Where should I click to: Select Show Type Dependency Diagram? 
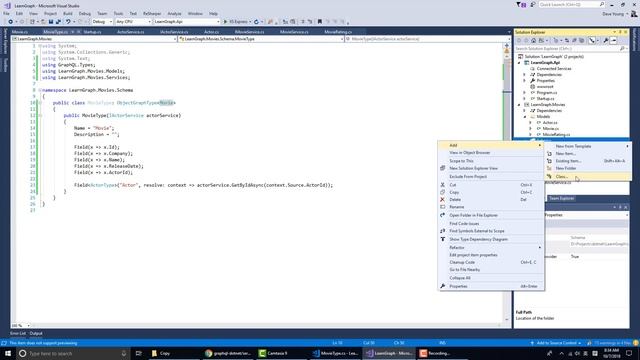click(491, 239)
